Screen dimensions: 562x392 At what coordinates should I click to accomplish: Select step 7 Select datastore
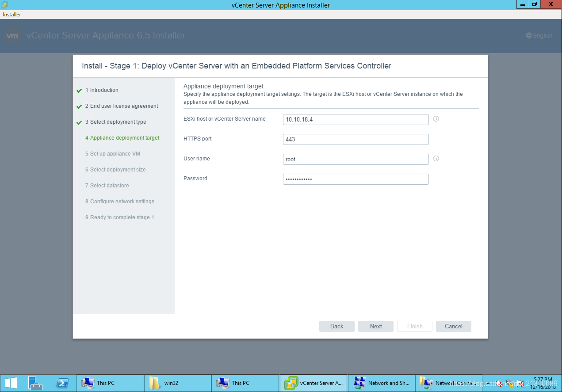[107, 186]
